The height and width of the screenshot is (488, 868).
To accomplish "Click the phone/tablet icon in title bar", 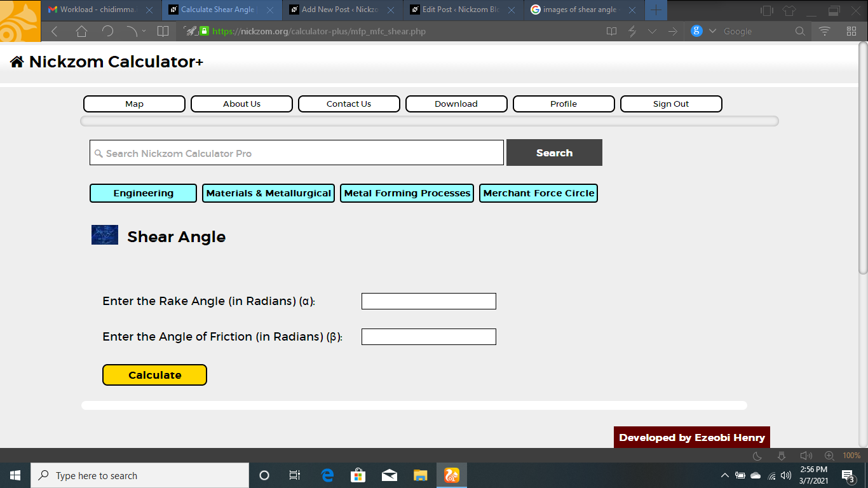I will pos(767,10).
